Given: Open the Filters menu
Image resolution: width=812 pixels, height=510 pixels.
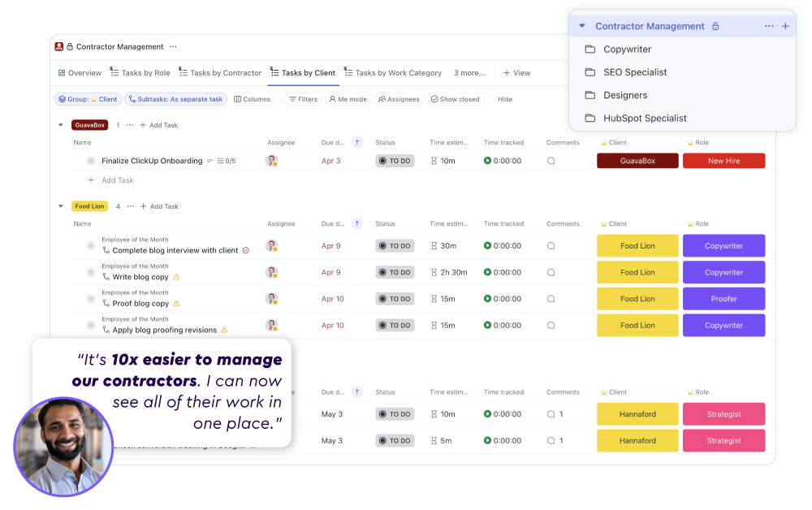Looking at the screenshot, I should pos(304,99).
